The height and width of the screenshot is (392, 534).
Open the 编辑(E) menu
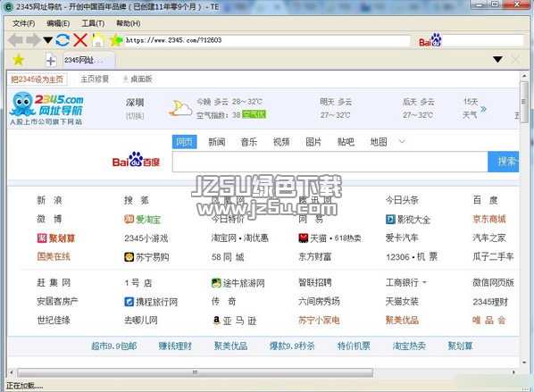click(x=58, y=23)
